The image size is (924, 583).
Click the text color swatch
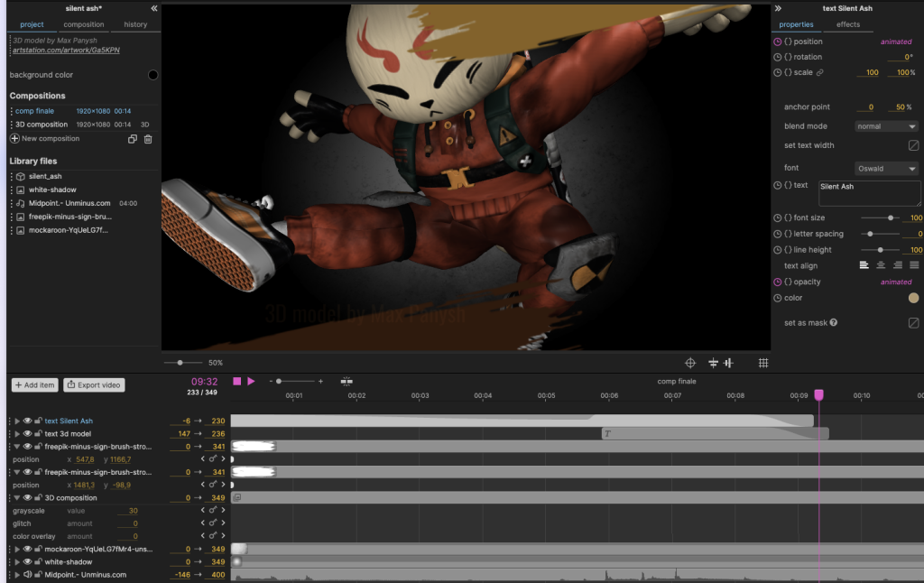[913, 298]
